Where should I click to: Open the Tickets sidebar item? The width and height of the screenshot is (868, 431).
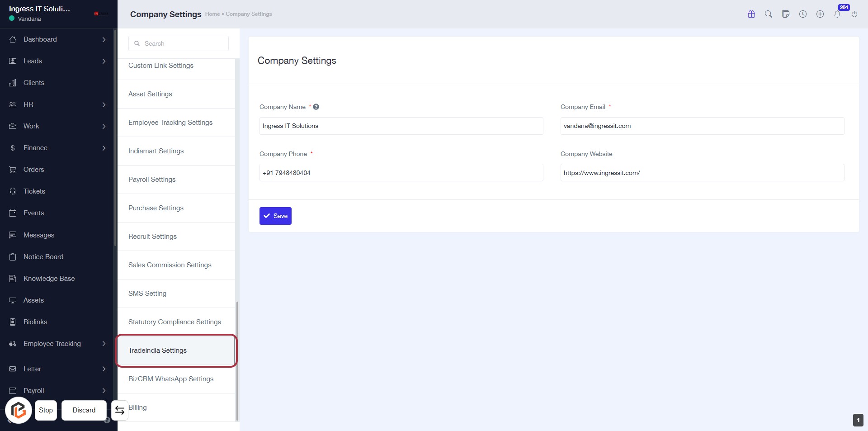pos(34,191)
